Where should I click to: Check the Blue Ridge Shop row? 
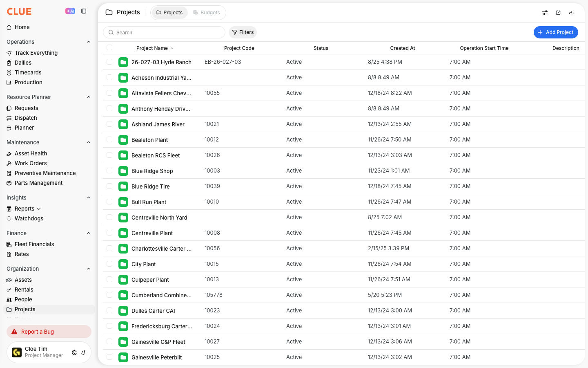[x=109, y=171]
